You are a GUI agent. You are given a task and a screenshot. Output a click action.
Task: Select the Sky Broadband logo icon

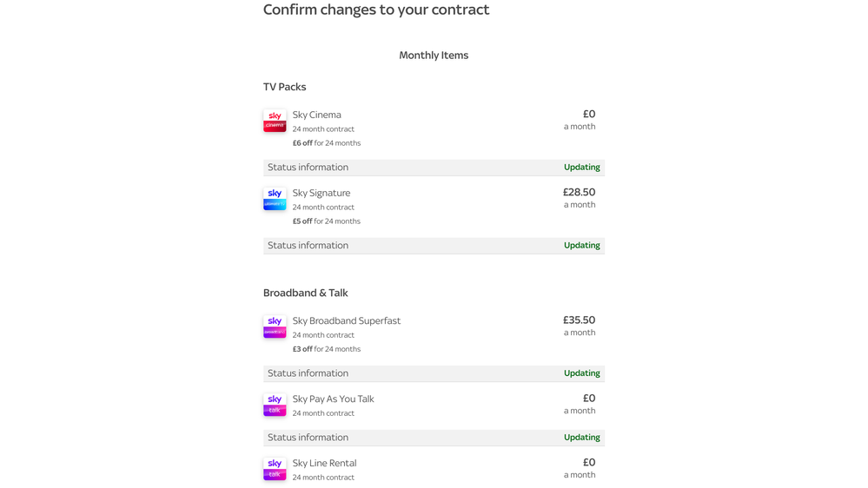(x=275, y=326)
